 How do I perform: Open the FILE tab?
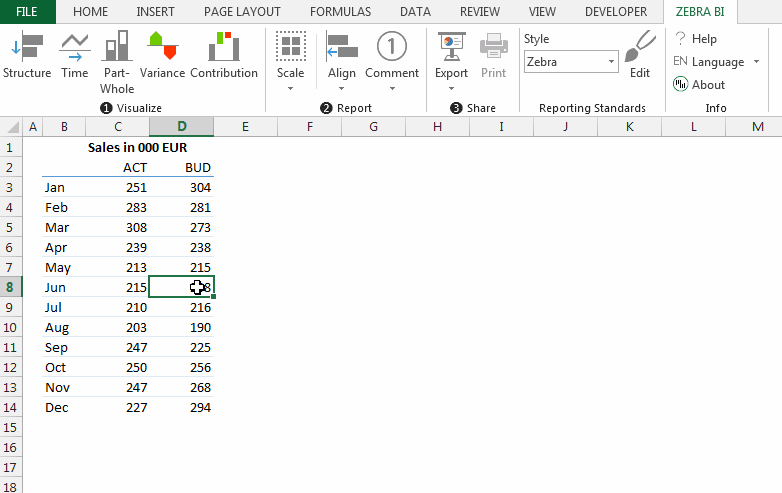[x=27, y=12]
